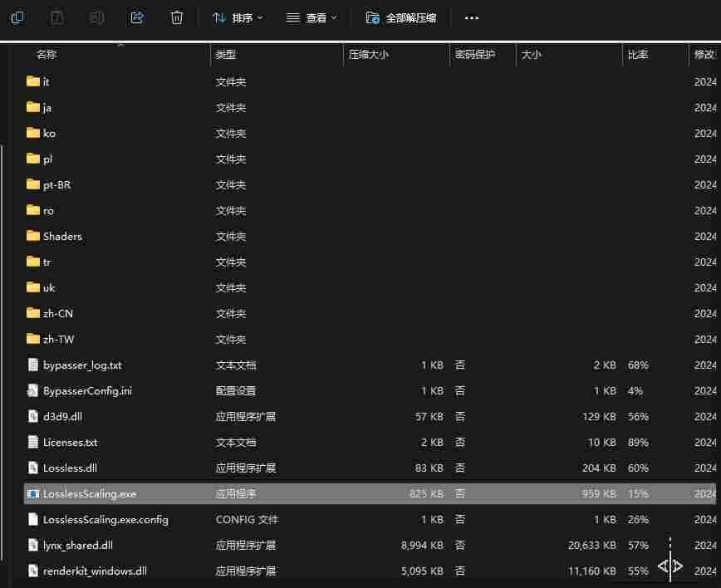Viewport: 721px width, 588px height.
Task: Select the folder name "Shaders"
Action: (62, 237)
